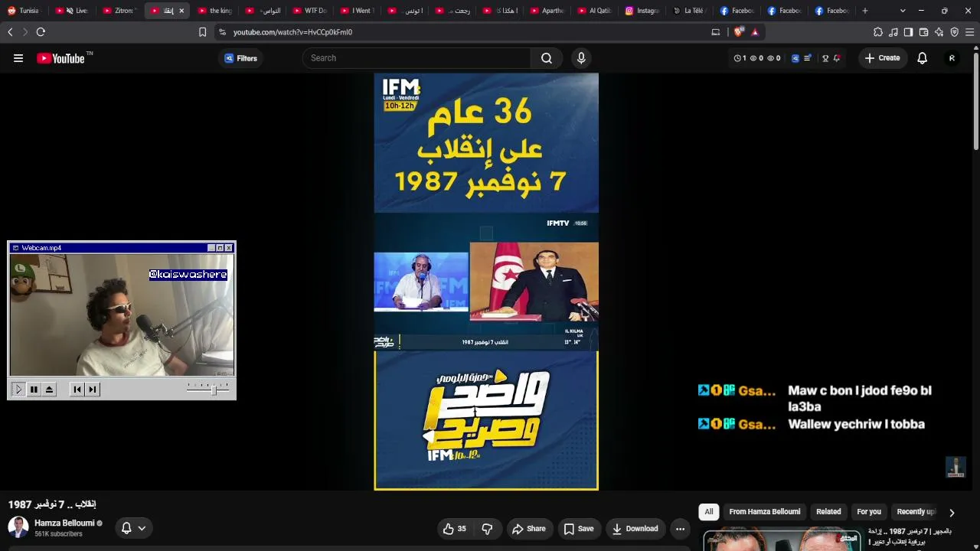Go back to the previous page
This screenshot has width=980, height=551.
[10, 32]
